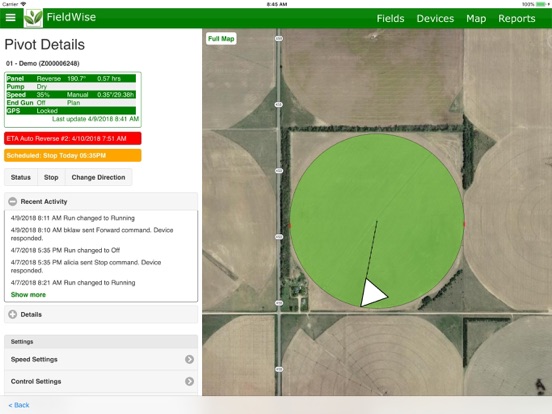Switch to the Map view
The image size is (552, 414).
click(x=476, y=18)
